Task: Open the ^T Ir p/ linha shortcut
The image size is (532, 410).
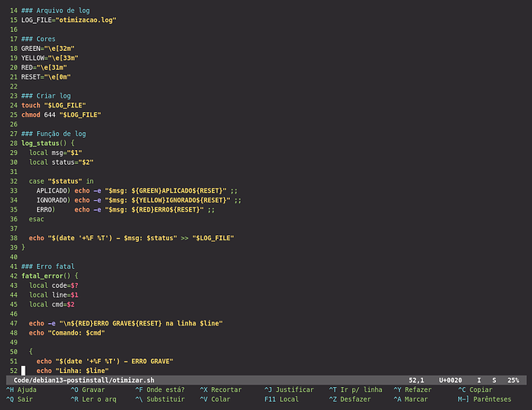Action: click(x=355, y=389)
